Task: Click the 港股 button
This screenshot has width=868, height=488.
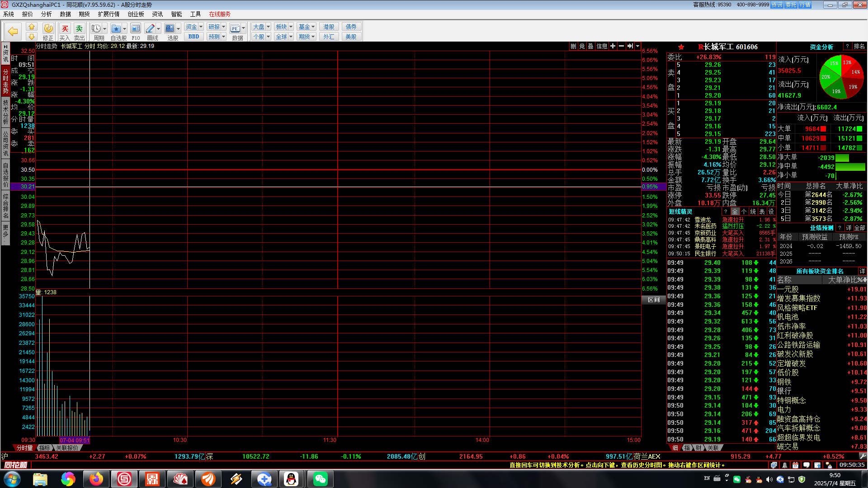Action: click(x=329, y=27)
